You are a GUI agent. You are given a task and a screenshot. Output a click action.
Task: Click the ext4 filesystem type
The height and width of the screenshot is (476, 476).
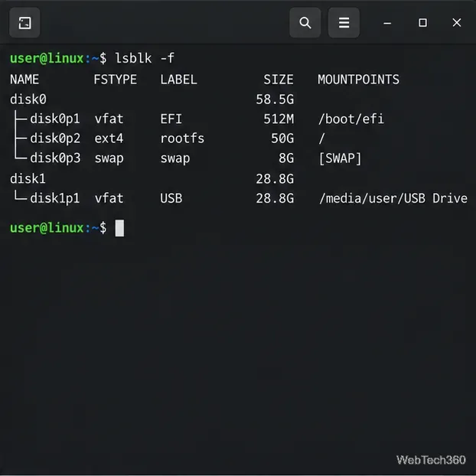(109, 139)
